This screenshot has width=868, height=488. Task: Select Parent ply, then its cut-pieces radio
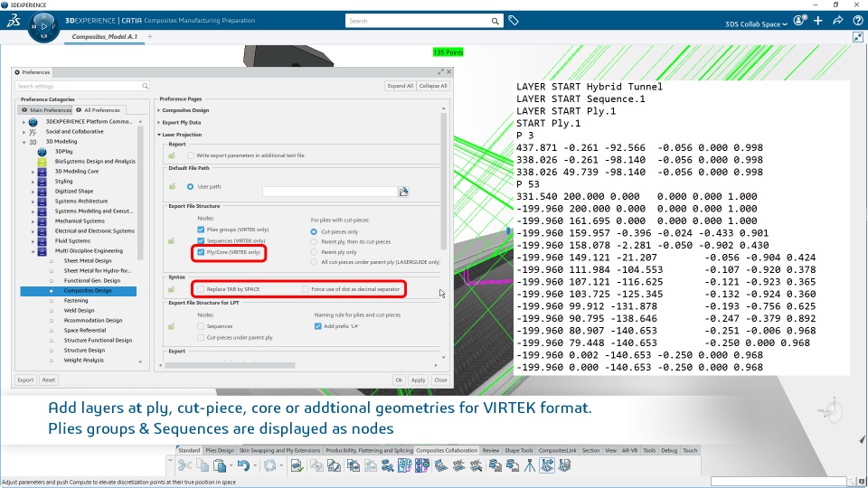(314, 242)
